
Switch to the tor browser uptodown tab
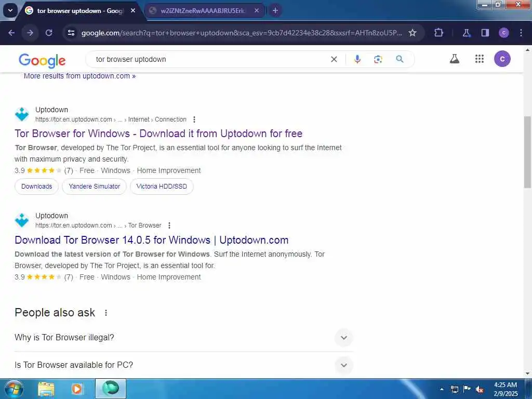point(79,11)
